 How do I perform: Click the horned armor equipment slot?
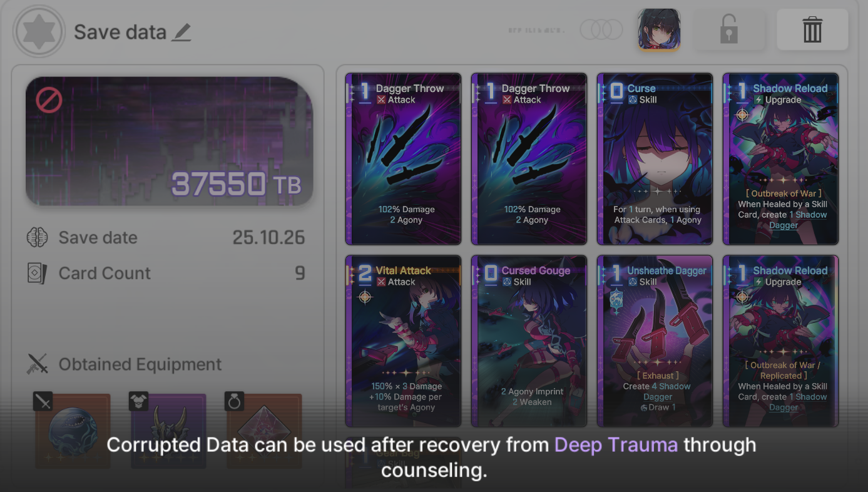[x=168, y=431]
